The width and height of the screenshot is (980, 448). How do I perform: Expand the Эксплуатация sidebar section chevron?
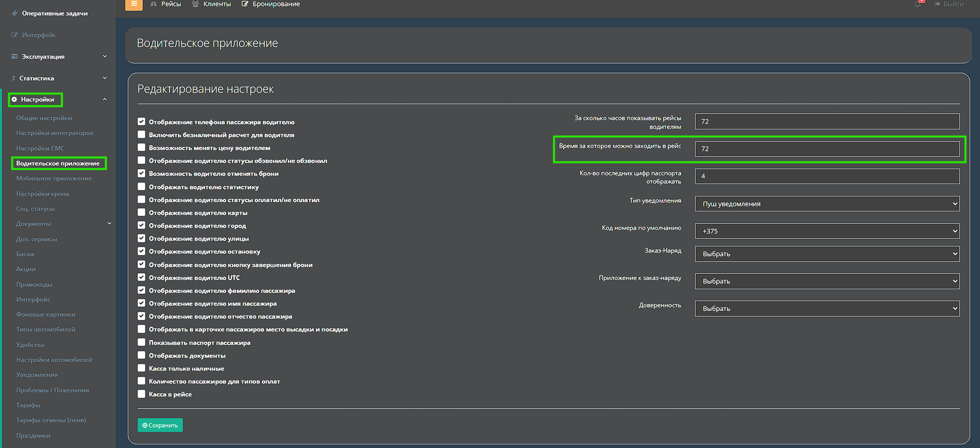click(105, 57)
